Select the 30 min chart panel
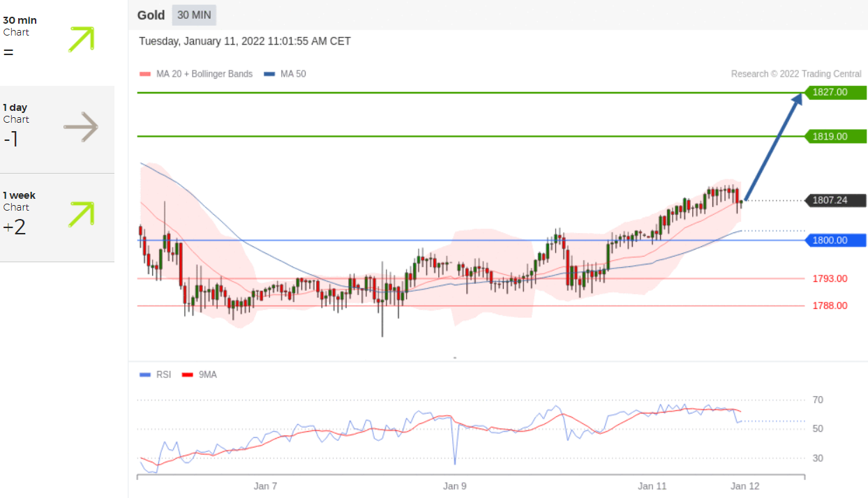 click(57, 43)
